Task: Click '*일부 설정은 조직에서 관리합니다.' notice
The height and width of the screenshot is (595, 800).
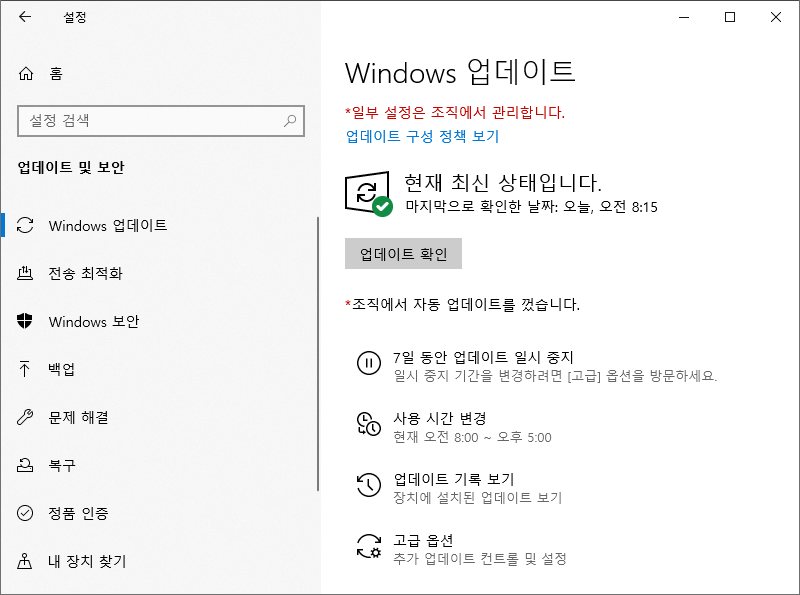Action: [x=455, y=112]
